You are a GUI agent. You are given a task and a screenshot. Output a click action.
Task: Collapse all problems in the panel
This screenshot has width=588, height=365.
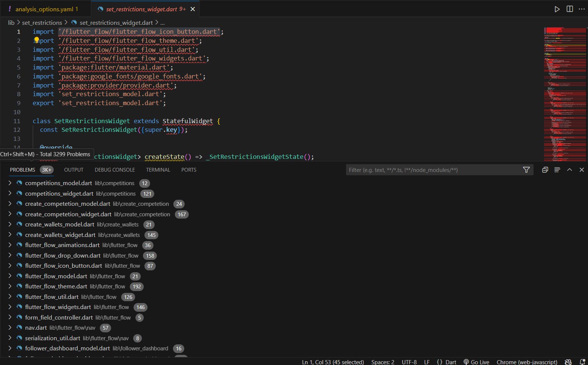545,170
